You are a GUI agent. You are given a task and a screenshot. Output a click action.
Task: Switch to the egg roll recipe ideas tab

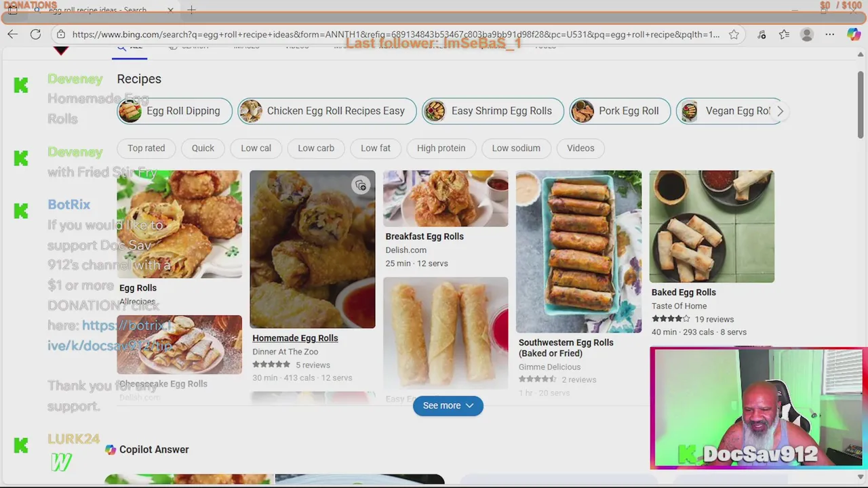(x=98, y=10)
